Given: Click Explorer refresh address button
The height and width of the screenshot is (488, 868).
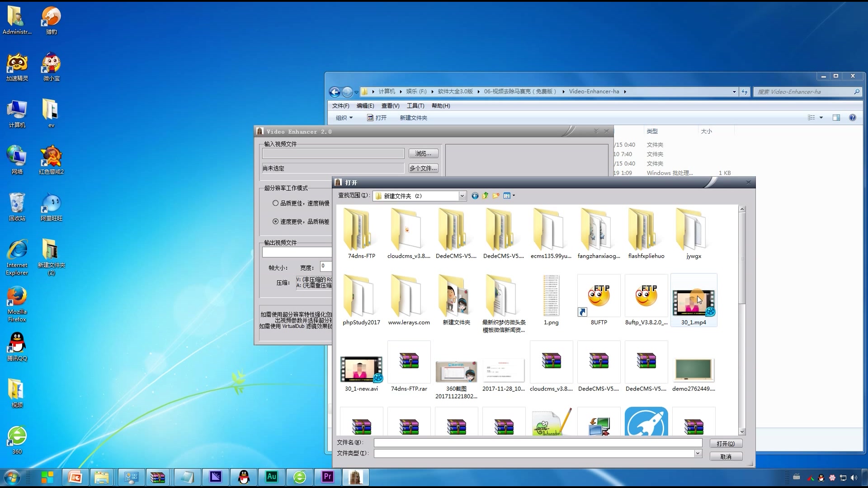Looking at the screenshot, I should point(745,92).
